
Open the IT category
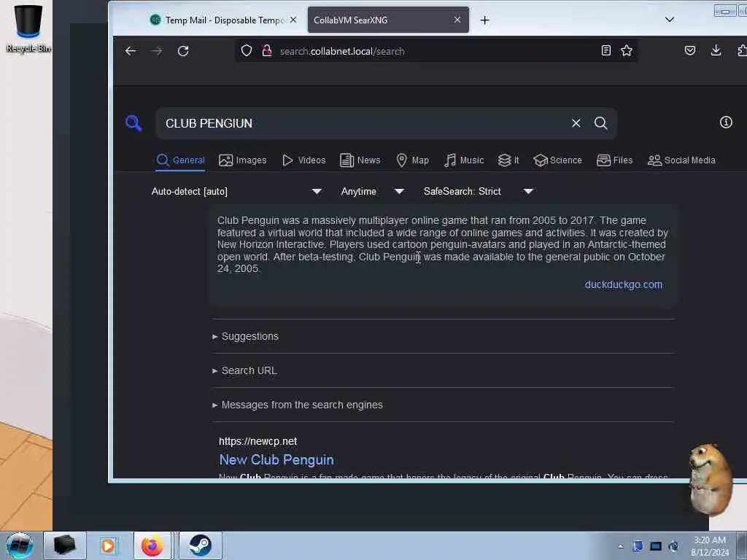508,160
